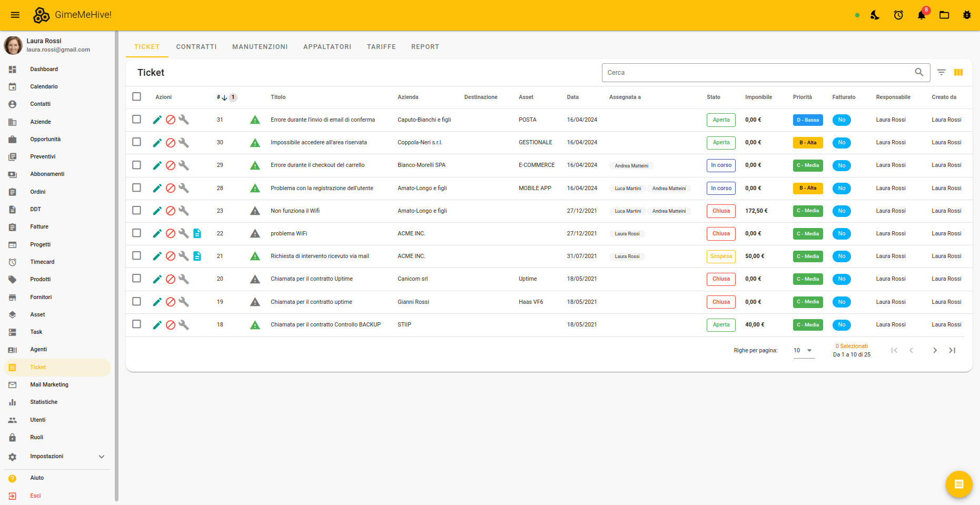Switch to the CONTRATTI tab
This screenshot has width=980, height=505.
point(196,47)
